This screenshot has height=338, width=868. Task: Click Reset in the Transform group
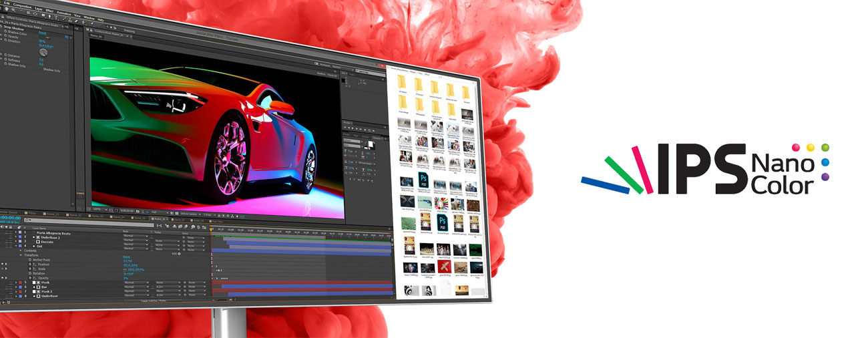coord(127,257)
